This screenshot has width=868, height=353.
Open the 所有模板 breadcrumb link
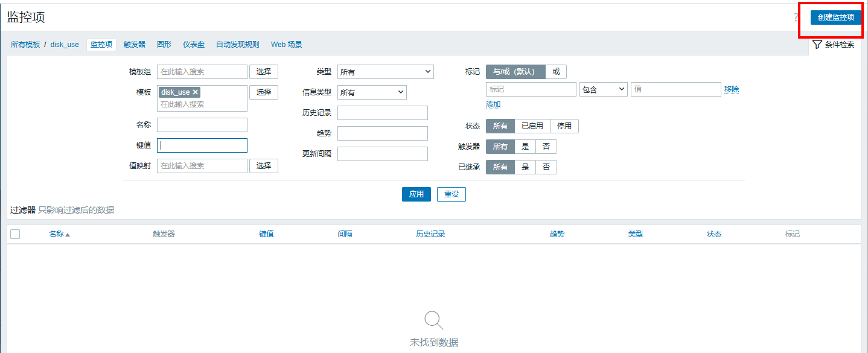point(25,45)
